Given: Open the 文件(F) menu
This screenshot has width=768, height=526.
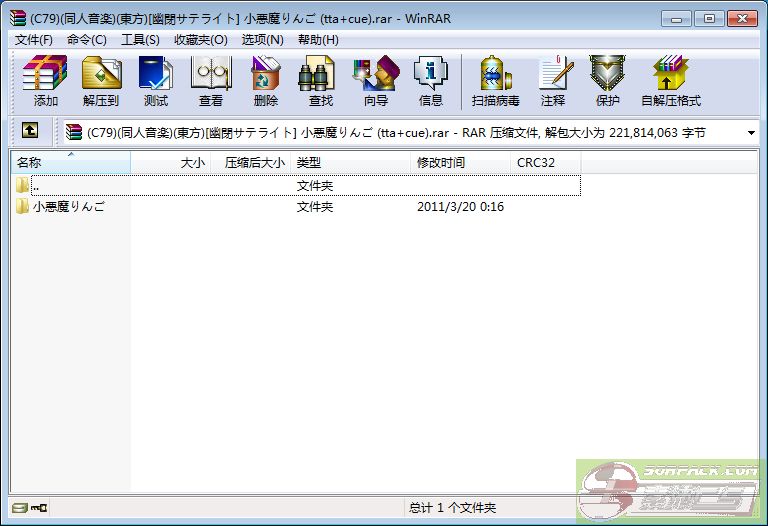Looking at the screenshot, I should (x=34, y=40).
